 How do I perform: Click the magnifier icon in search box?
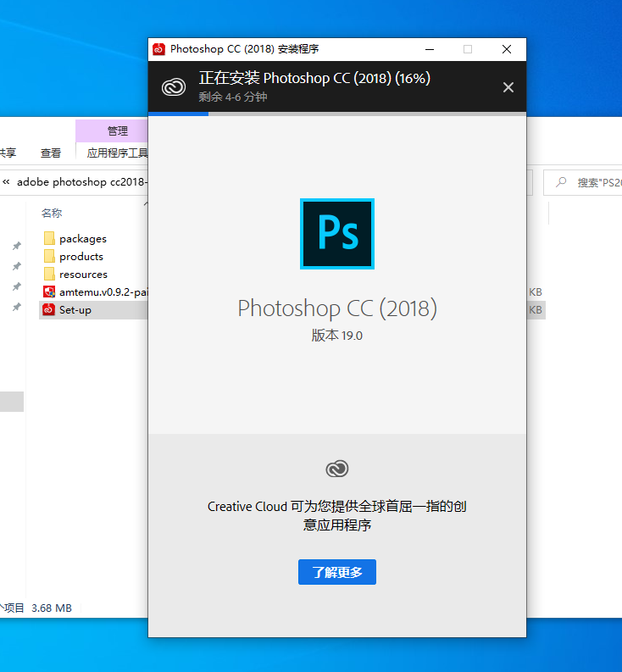point(561,182)
